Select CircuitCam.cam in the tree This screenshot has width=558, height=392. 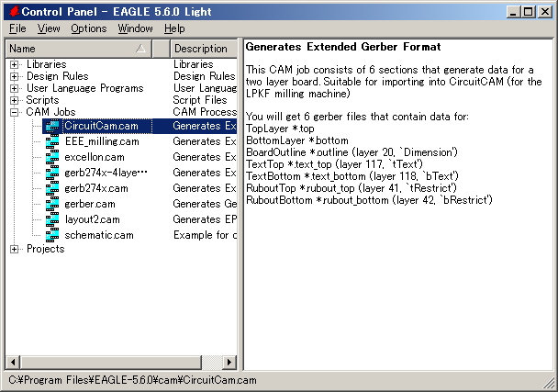tap(101, 126)
